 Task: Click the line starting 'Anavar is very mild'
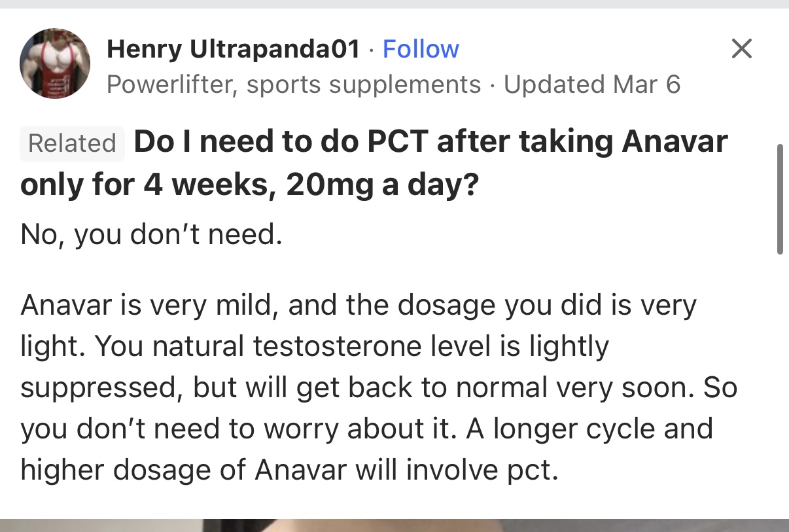pos(359,306)
